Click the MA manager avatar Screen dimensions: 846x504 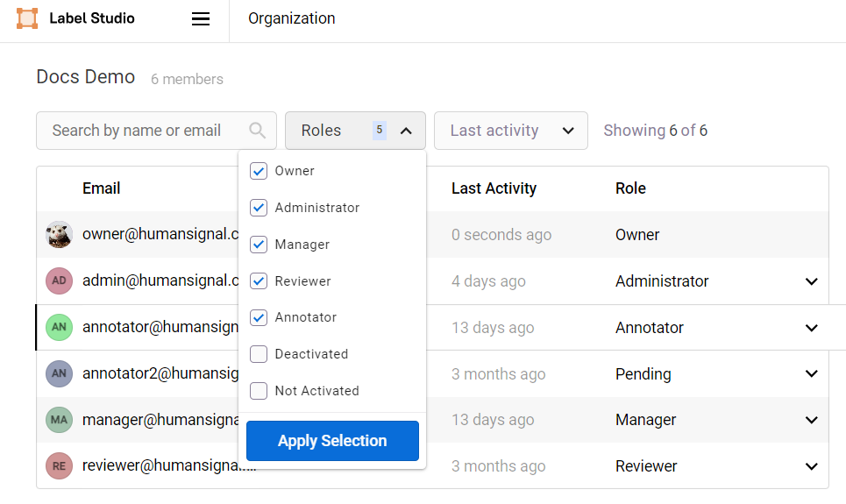[x=59, y=420]
